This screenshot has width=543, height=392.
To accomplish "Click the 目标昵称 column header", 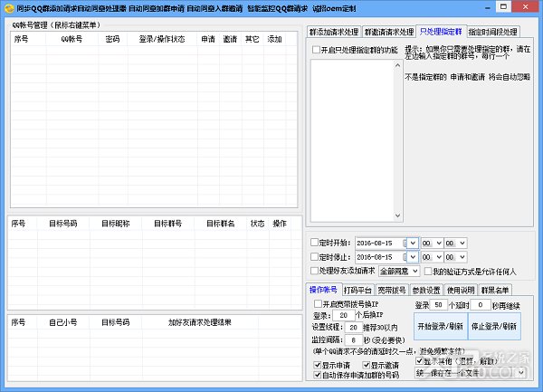I will (115, 224).
